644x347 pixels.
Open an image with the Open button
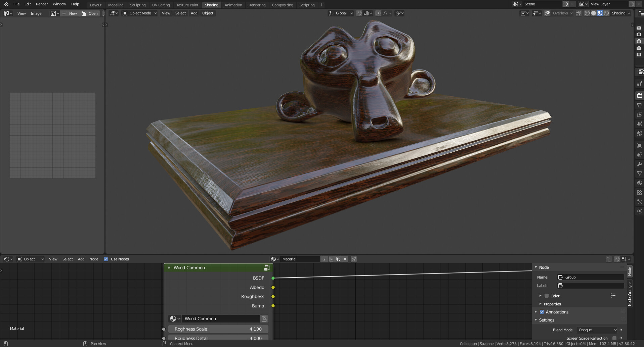pyautogui.click(x=90, y=13)
